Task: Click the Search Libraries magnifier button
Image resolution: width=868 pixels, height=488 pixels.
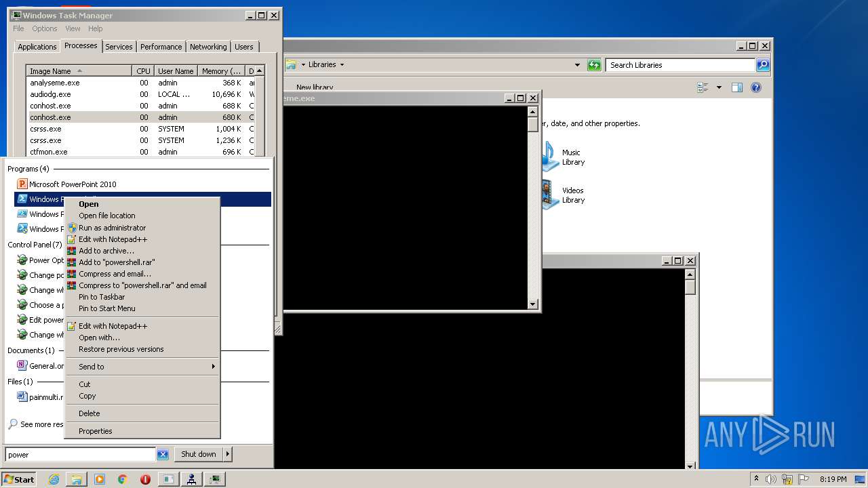Action: pyautogui.click(x=763, y=65)
